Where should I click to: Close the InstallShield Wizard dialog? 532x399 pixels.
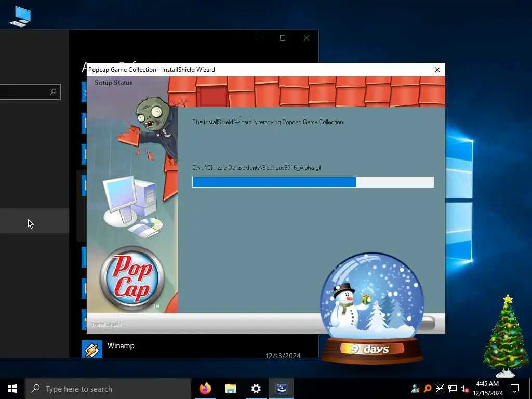pyautogui.click(x=437, y=70)
